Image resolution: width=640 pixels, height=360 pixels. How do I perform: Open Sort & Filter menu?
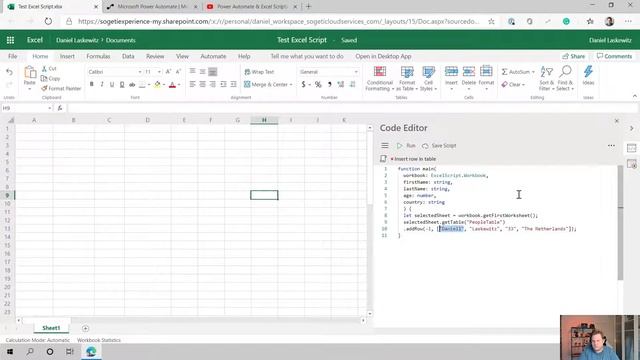[x=546, y=78]
